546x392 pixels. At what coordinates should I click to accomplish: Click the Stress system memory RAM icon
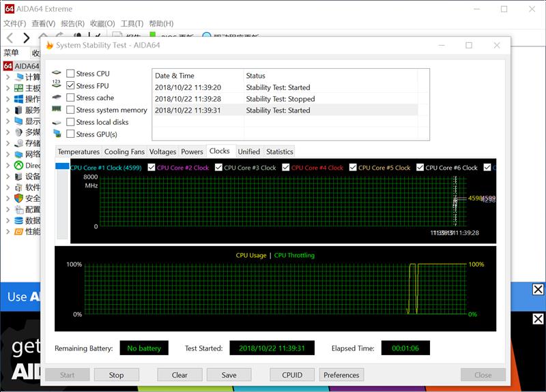click(x=57, y=109)
